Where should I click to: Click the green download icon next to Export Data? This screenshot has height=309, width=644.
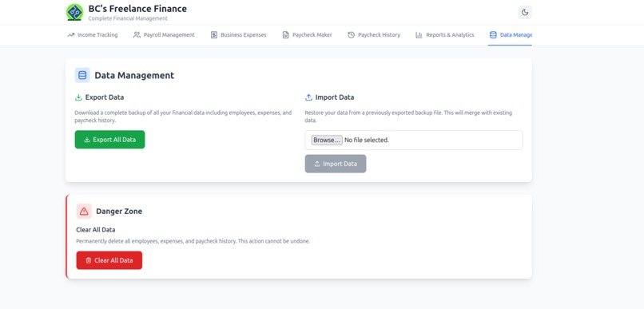tap(78, 97)
